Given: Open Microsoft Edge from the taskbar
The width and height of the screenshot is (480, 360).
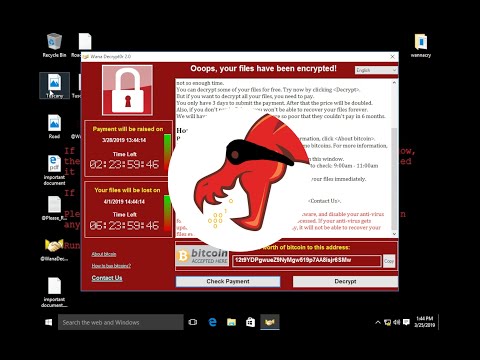Looking at the screenshot, I should (x=212, y=322).
